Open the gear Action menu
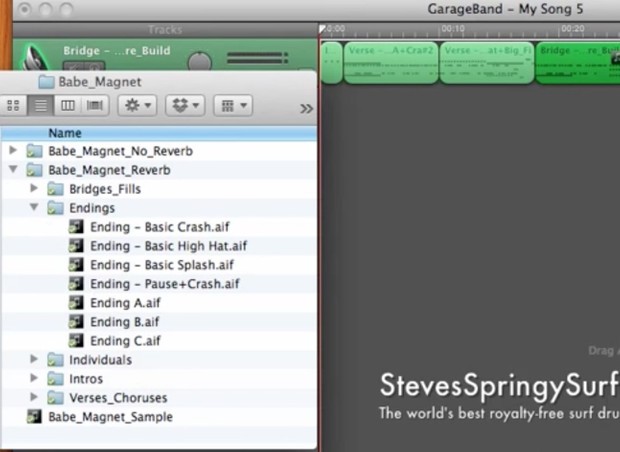The width and height of the screenshot is (620, 452). click(137, 105)
